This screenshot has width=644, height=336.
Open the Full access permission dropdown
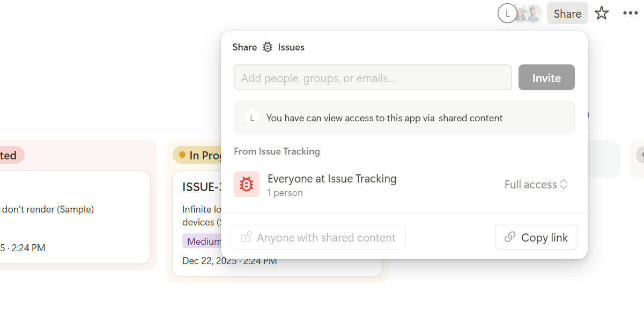536,185
